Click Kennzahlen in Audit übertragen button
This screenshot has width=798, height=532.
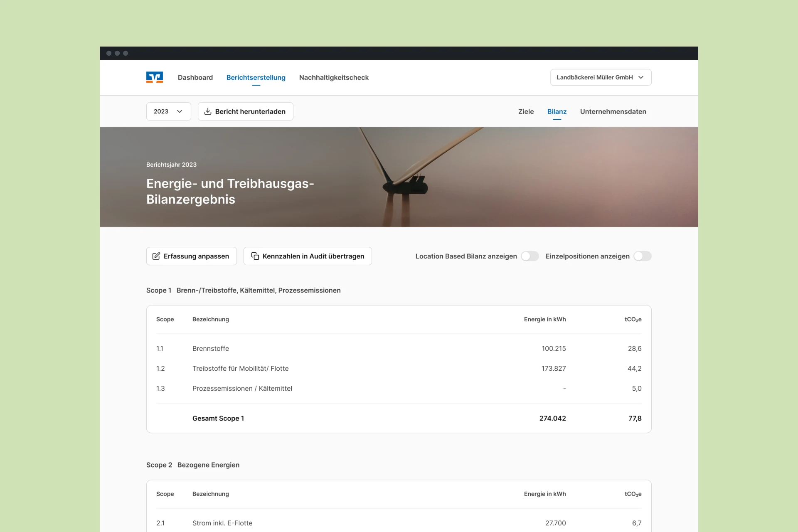click(308, 256)
